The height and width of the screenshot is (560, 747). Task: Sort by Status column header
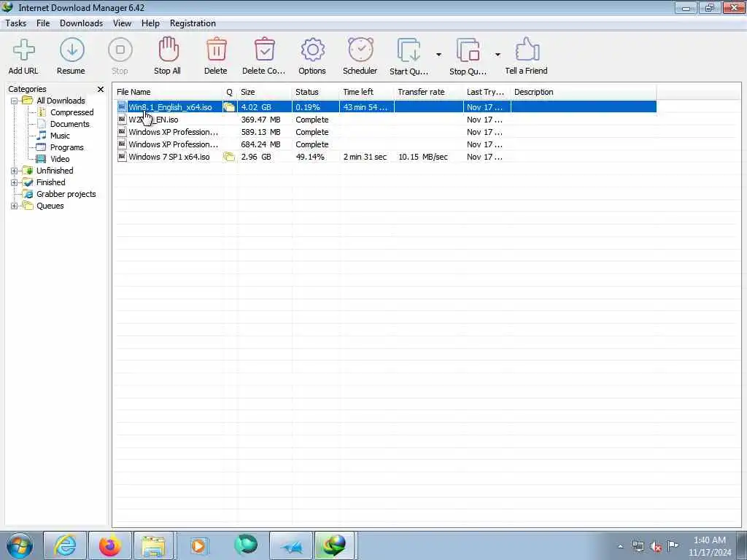(316, 92)
